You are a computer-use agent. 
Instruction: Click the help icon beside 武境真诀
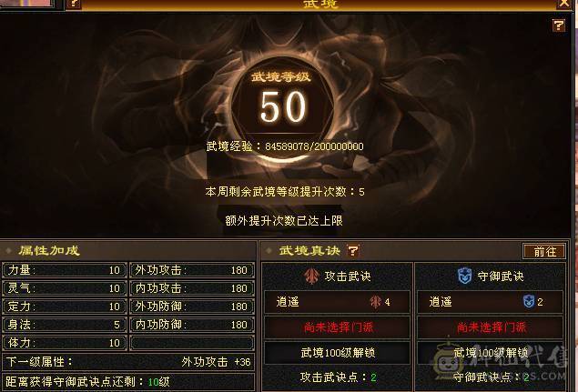[353, 251]
